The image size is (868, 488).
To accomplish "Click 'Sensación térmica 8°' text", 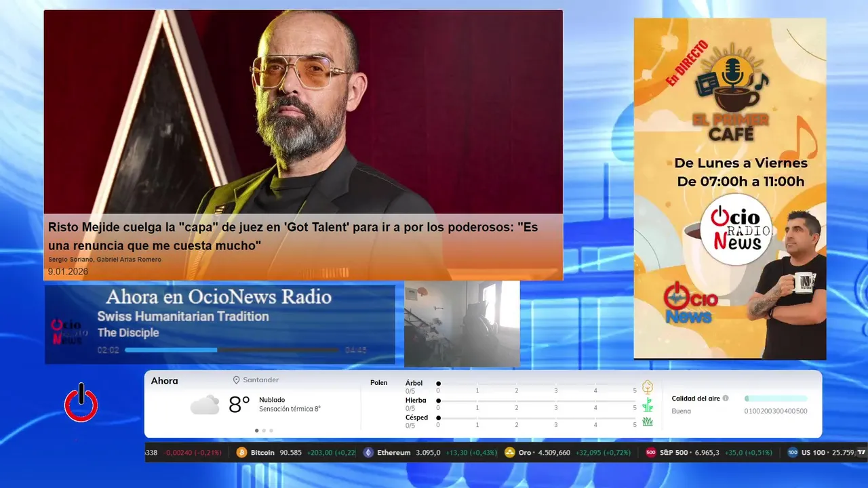I will [x=290, y=409].
